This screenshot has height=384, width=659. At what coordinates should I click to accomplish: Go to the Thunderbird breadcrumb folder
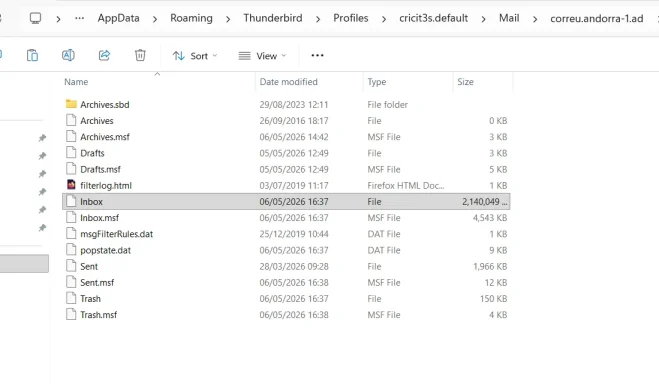[273, 18]
